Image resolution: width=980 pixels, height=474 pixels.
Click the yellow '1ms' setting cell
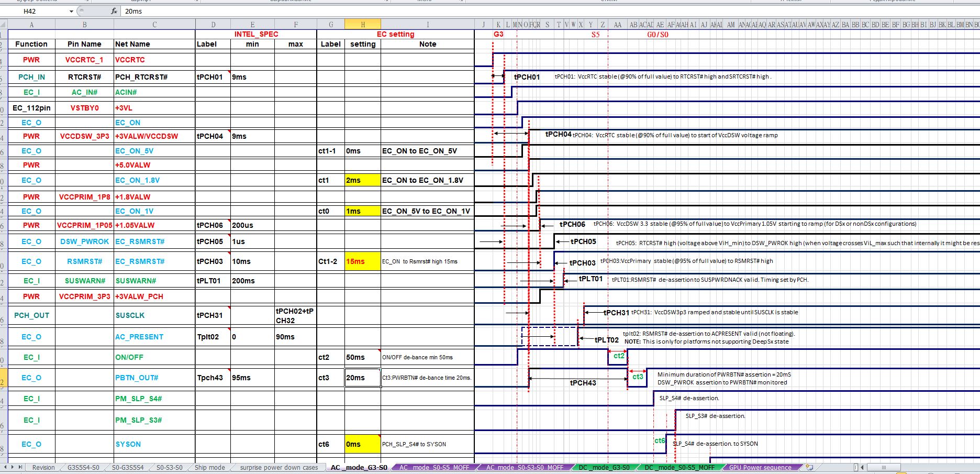[363, 211]
